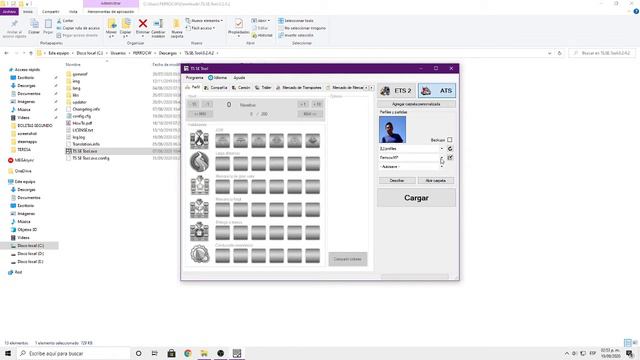This screenshot has width=640, height=360.
Task: Click the ADR skill badge icon
Action: click(x=200, y=140)
